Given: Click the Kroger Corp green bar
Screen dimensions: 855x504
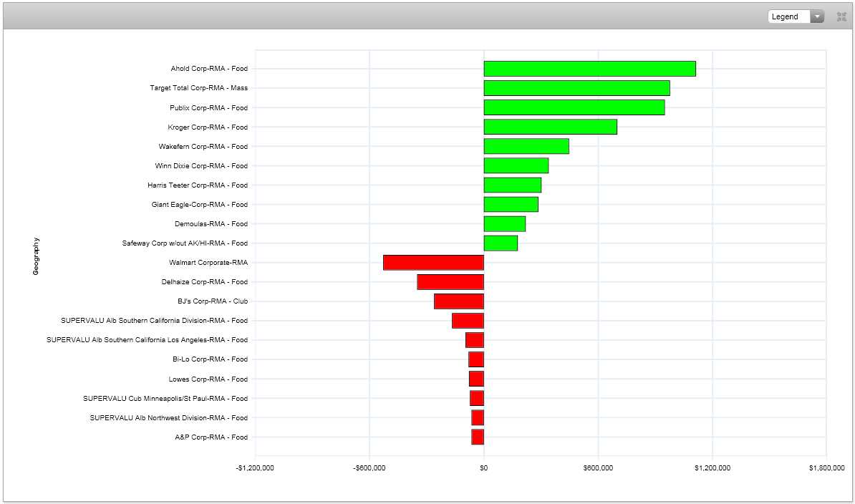Looking at the screenshot, I should click(550, 127).
